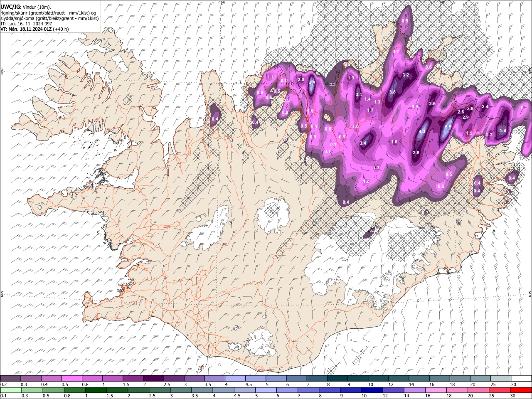Image resolution: width=532 pixels, height=399 pixels.
Task: Select the darkest green 1–1.5 rain legend swatch
Action: [96, 390]
